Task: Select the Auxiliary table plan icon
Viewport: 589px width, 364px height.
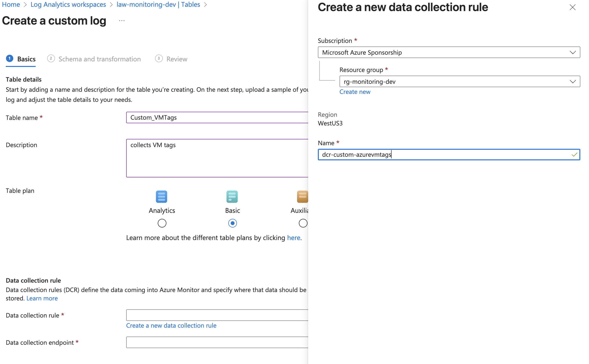Action: coord(302,197)
